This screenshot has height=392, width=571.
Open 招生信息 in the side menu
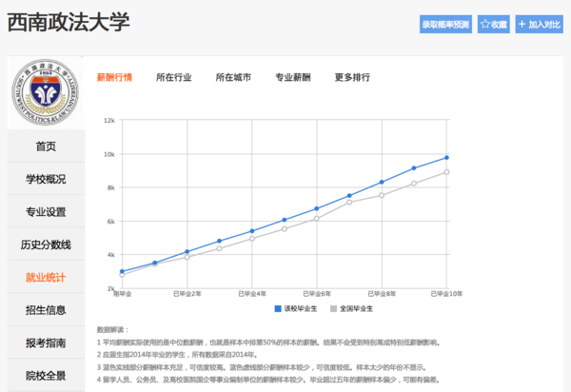tap(46, 309)
